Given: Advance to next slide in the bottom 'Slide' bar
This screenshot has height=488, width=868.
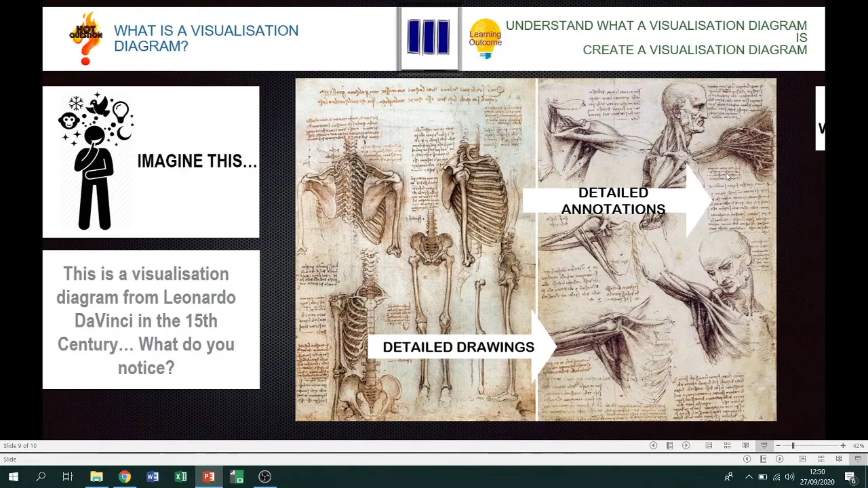Looking at the screenshot, I should tap(779, 459).
